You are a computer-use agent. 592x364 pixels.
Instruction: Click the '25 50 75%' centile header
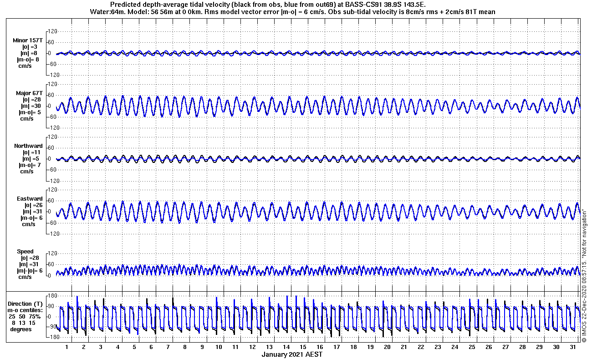click(26, 316)
